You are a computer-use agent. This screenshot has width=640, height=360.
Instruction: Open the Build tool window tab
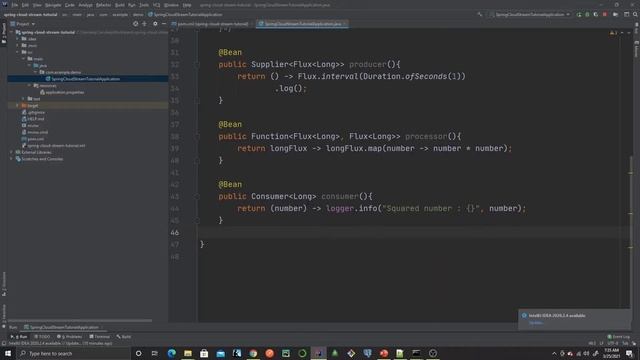pyautogui.click(x=124, y=337)
